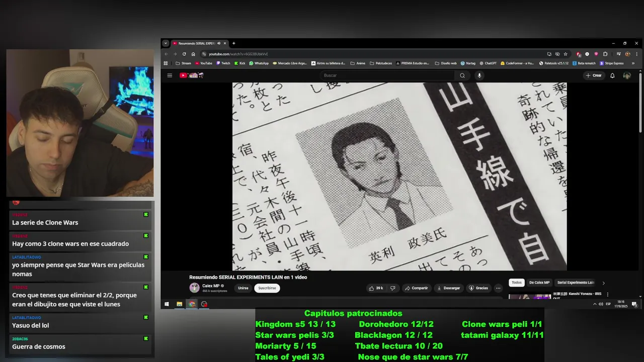Open Windows notification center icon
The width and height of the screenshot is (644, 362).
pyautogui.click(x=634, y=304)
